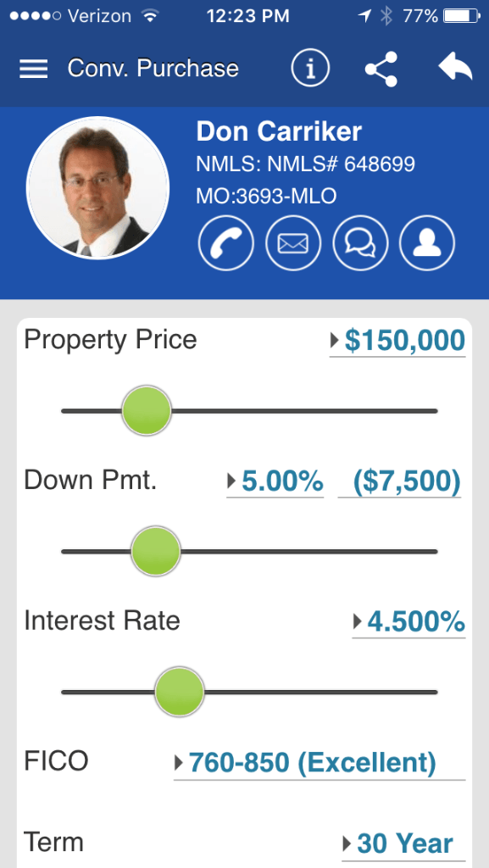Email Don Carriker via envelope icon
Image resolution: width=489 pixels, height=868 pixels.
coord(293,243)
